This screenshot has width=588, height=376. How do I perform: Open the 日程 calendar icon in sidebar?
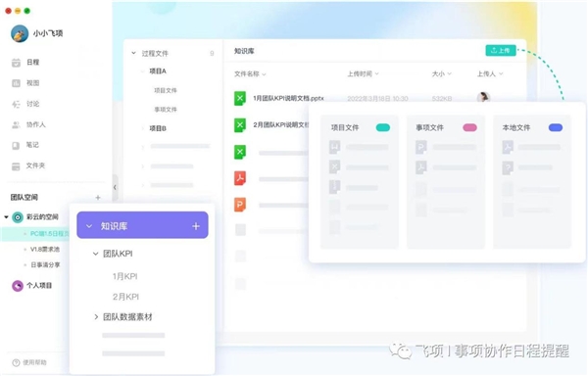16,63
